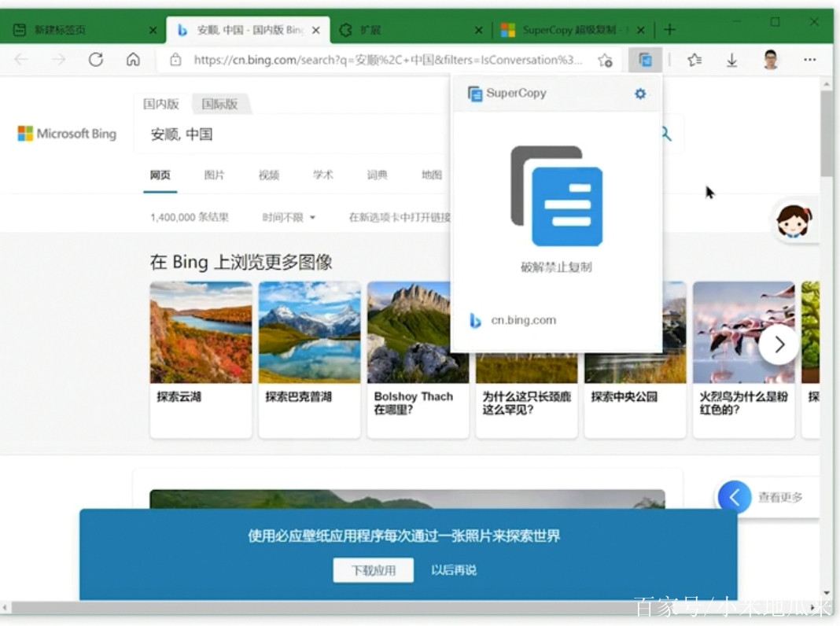Click the 1,400,000 条结果 count
The width and height of the screenshot is (840, 626).
click(190, 217)
